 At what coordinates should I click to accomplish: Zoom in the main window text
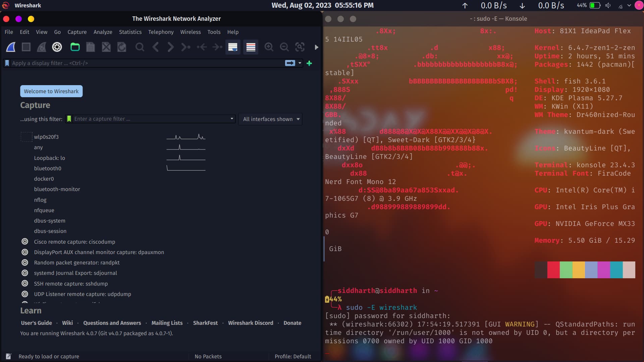(x=269, y=47)
